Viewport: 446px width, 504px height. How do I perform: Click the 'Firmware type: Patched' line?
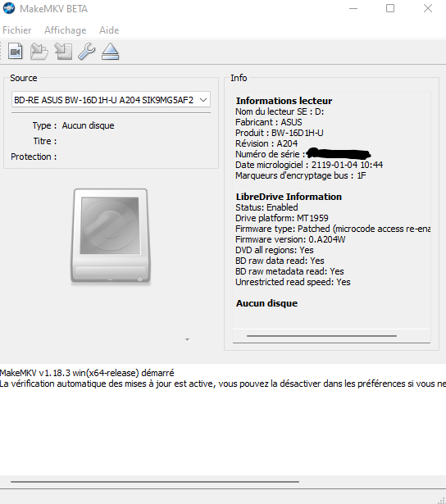pos(333,229)
